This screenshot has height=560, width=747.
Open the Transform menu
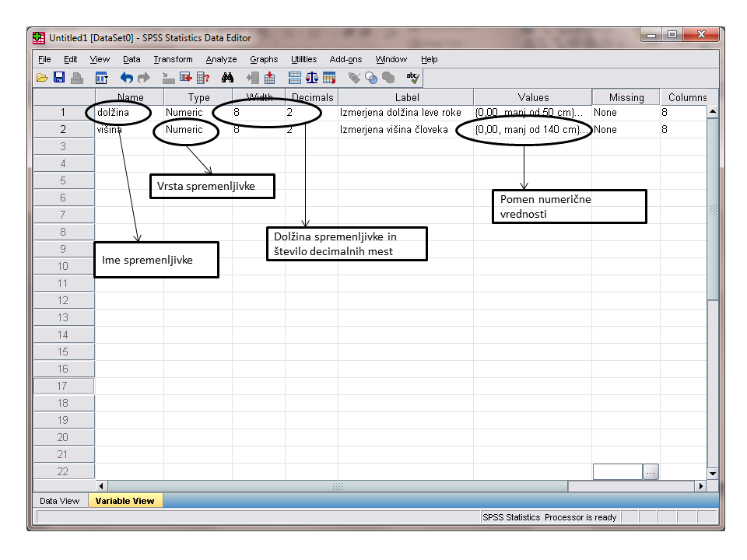pyautogui.click(x=173, y=59)
